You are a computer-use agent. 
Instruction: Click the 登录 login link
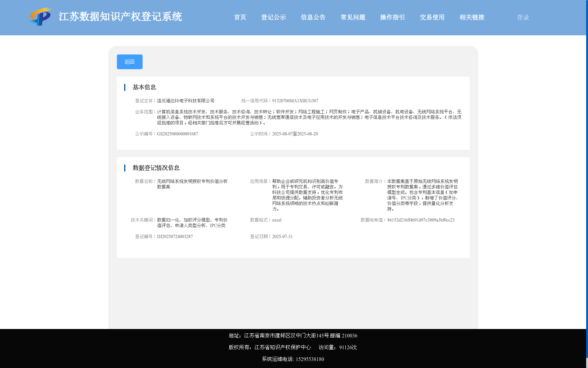pos(523,17)
